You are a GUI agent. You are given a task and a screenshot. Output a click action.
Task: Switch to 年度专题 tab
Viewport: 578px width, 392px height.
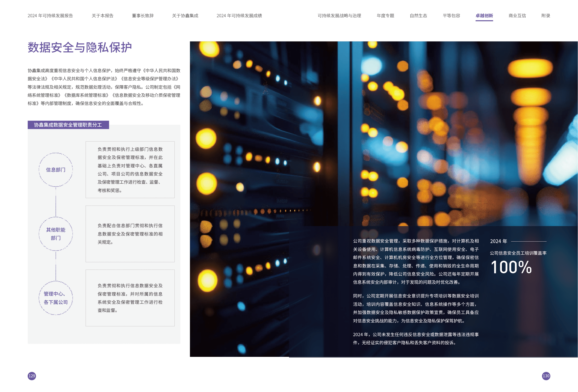click(385, 16)
